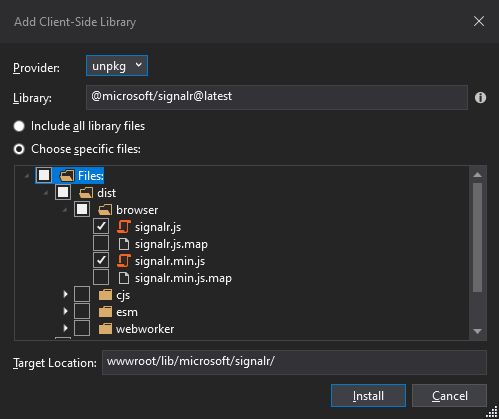Click the signalr.js script file icon

click(124, 227)
